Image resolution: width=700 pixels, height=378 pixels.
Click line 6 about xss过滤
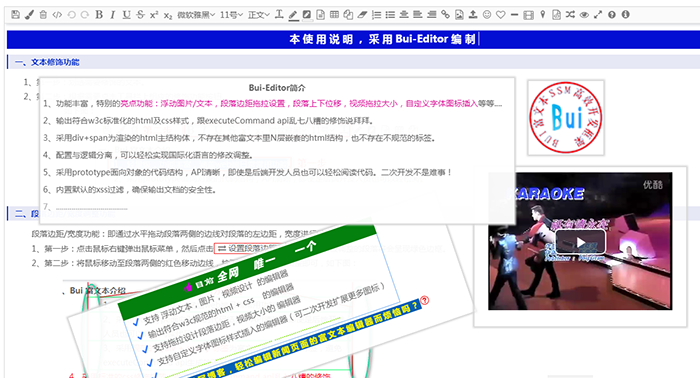tap(130, 190)
